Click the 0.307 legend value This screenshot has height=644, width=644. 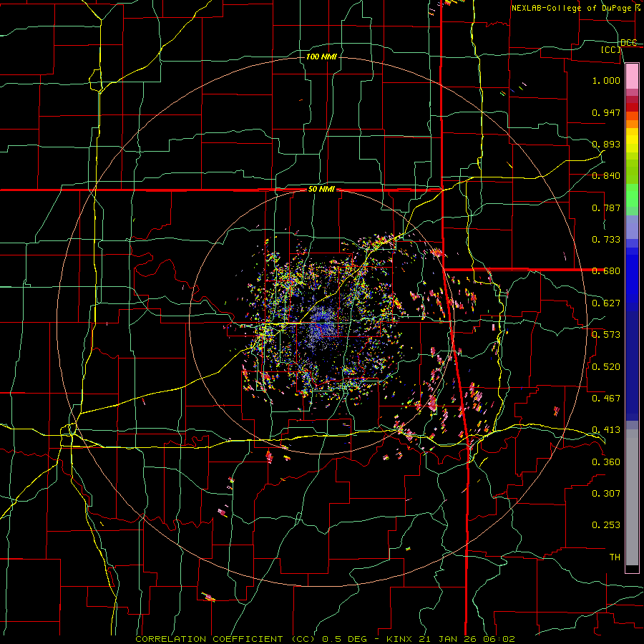click(606, 493)
